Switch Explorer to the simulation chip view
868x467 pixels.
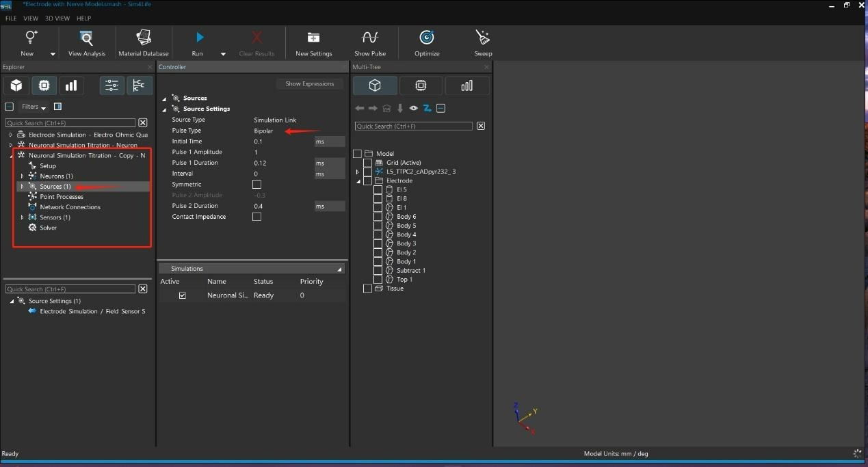tap(44, 85)
